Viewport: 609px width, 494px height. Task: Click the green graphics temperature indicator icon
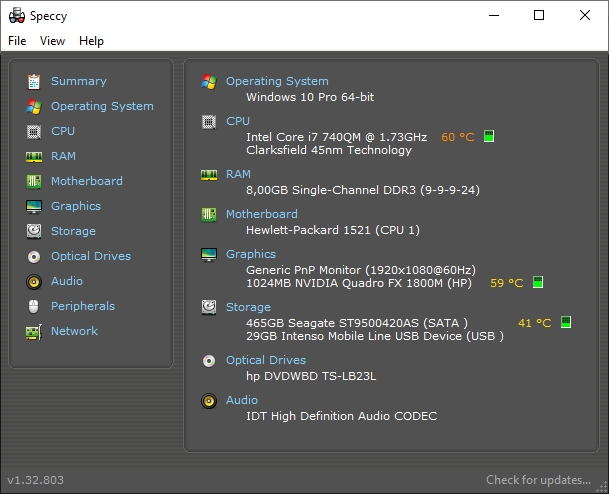538,282
